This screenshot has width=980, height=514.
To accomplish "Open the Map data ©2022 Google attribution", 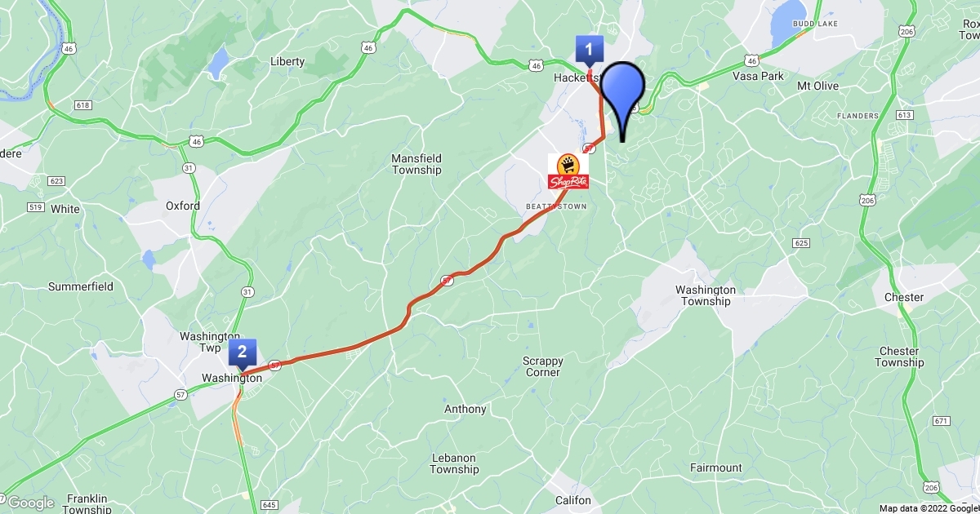I will (929, 507).
